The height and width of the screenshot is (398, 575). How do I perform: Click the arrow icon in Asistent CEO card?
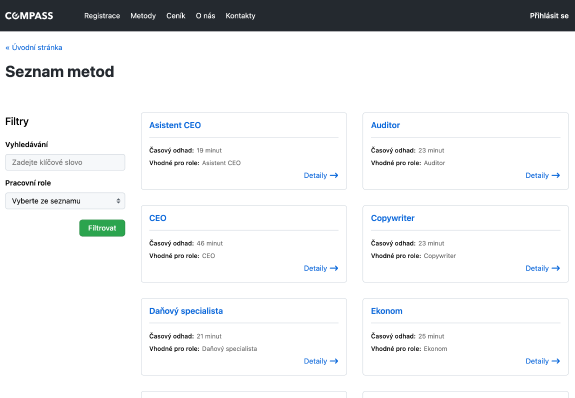(334, 175)
